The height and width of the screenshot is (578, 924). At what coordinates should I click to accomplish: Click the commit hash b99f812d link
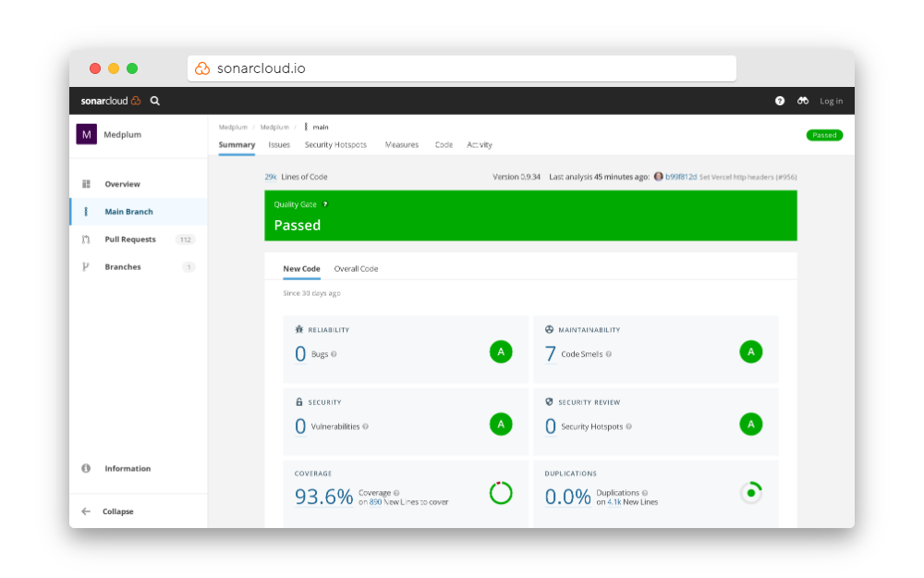click(681, 177)
